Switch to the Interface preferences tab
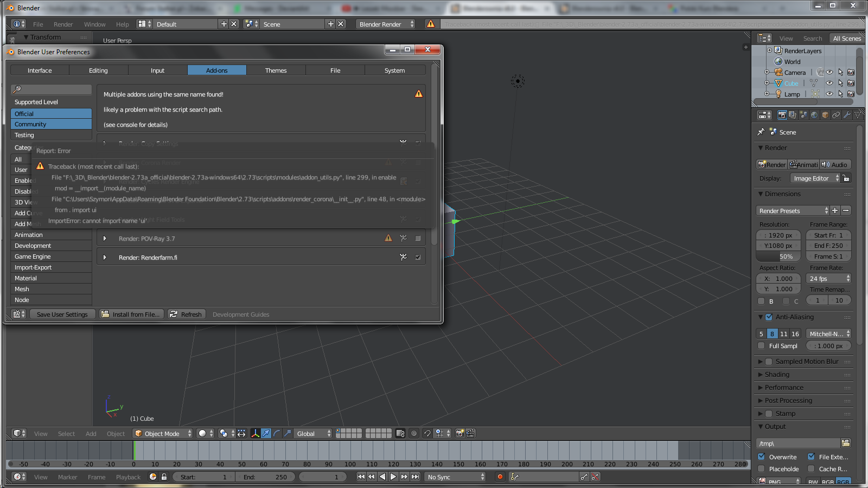868x488 pixels. 40,70
